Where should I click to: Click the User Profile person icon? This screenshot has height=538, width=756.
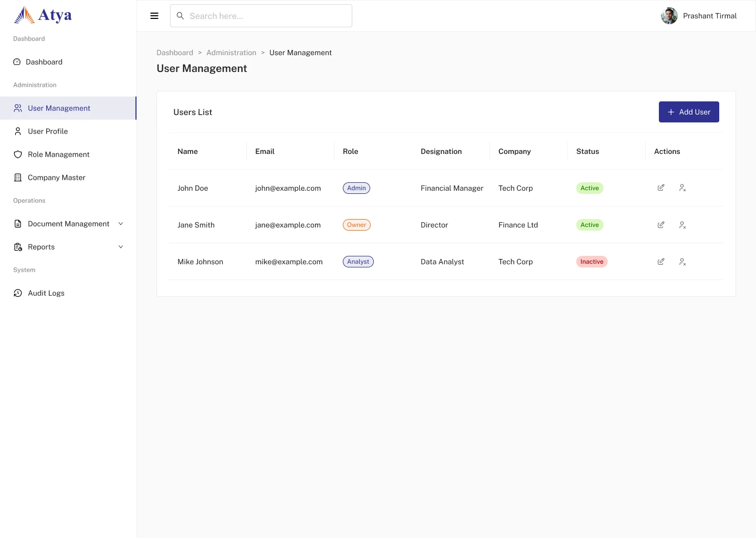click(18, 131)
